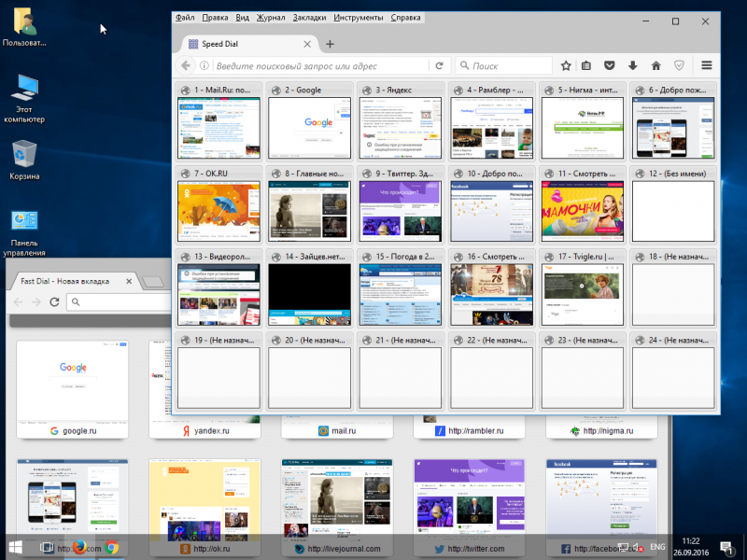The image size is (747, 560).
Task: Open Speed Dial 15 - Погода thumbnail
Action: tap(401, 294)
